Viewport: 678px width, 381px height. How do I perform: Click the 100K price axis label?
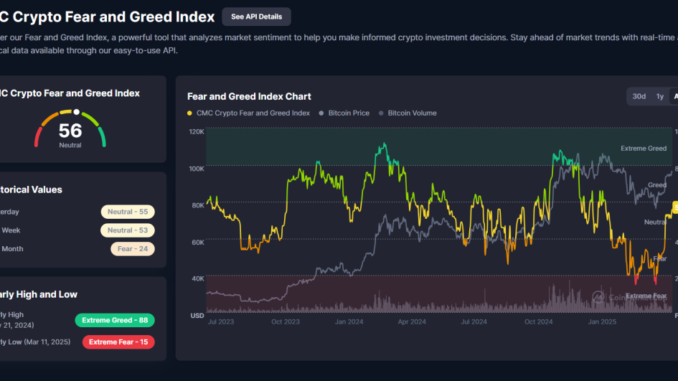(196, 169)
